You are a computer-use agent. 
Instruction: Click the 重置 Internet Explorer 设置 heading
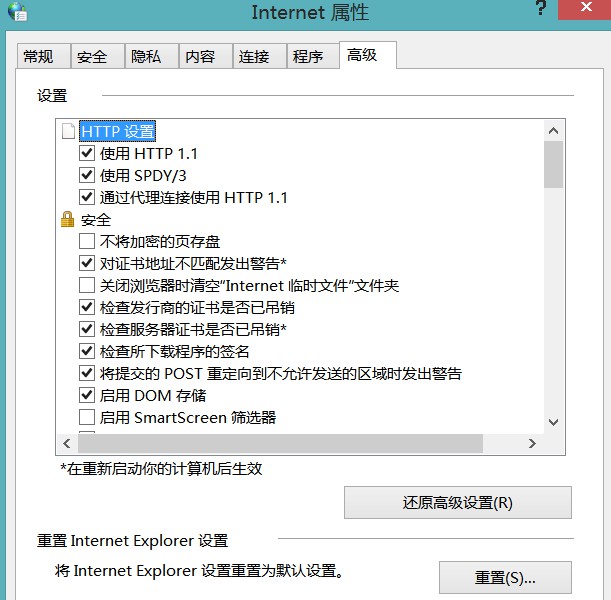tap(132, 541)
